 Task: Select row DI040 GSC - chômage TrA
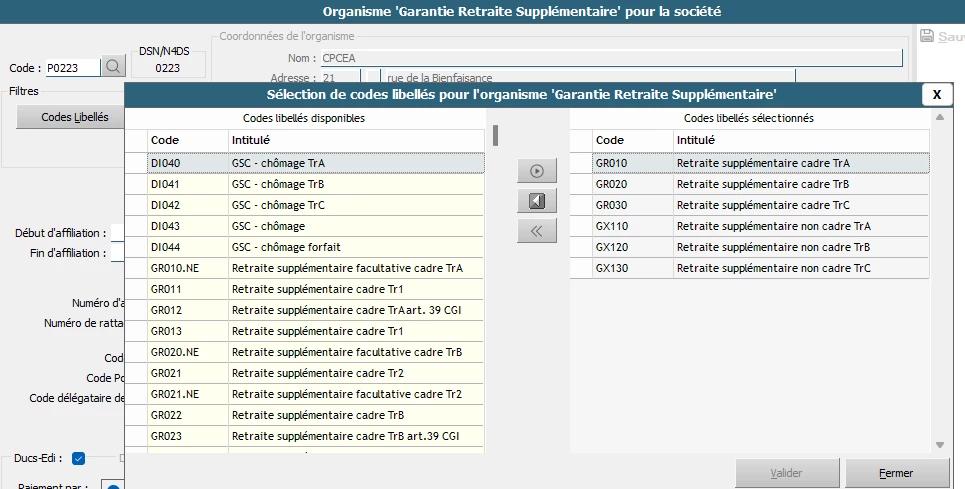[316, 163]
